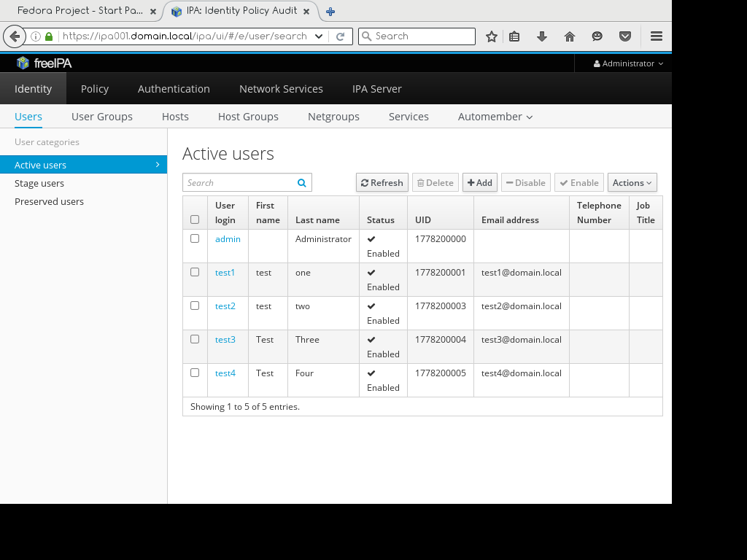Screen dimensions: 747x560
Task: Check the box for user test4
Action: [194, 373]
